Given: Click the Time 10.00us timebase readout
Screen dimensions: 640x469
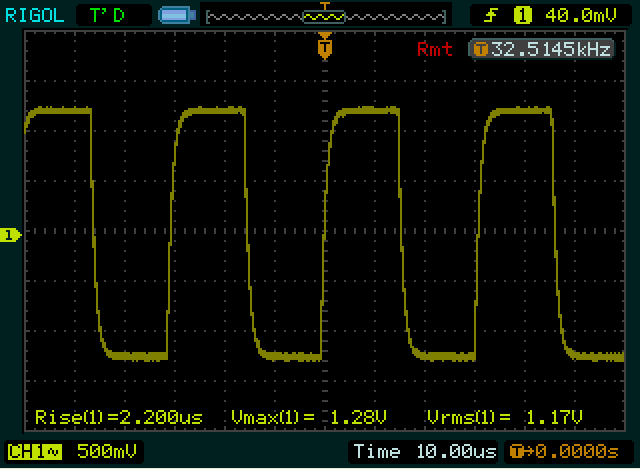Looking at the screenshot, I should (425, 452).
